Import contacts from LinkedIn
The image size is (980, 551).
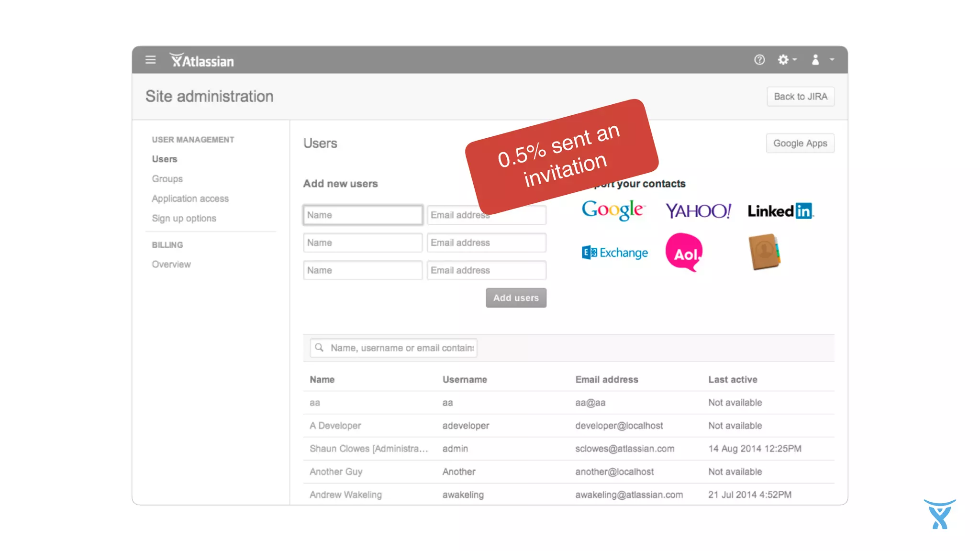tap(780, 211)
